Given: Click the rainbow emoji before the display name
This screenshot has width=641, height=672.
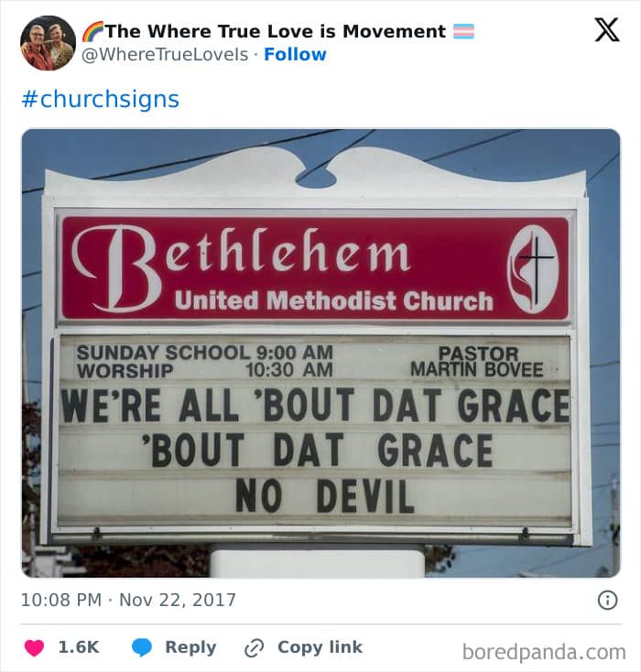Looking at the screenshot, I should [93, 31].
